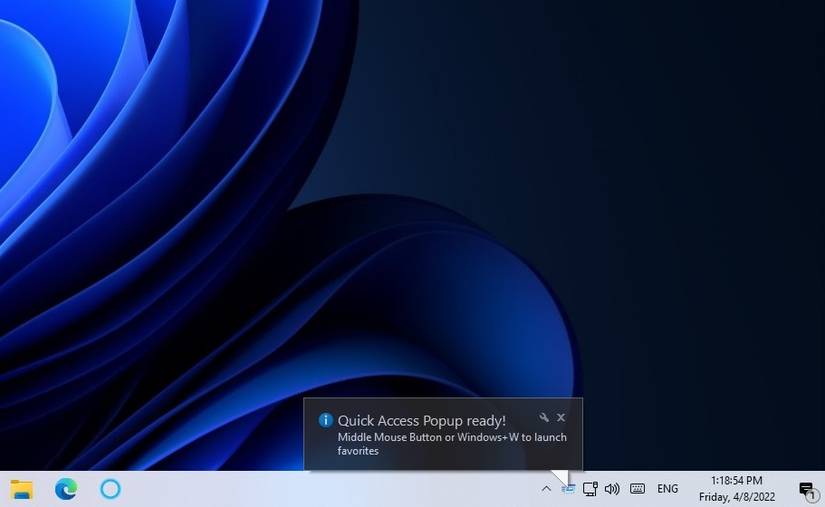Image resolution: width=825 pixels, height=507 pixels.
Task: Click the blue info icon in notification
Action: (x=325, y=420)
